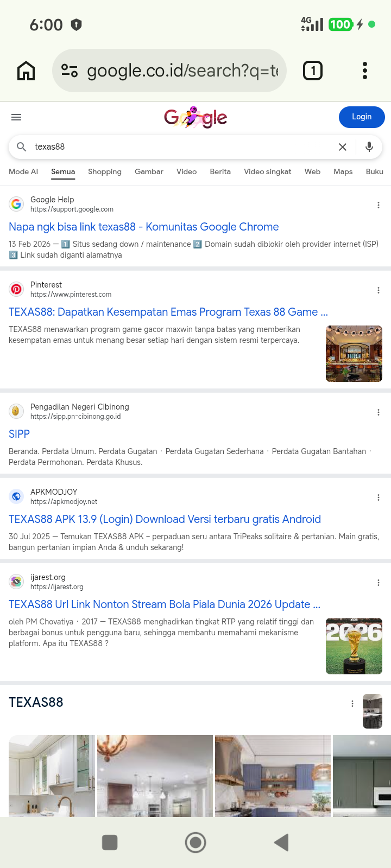Tap https://sipp.pn-cibinong.go.id URL text
Viewport: 391px width, 868px height.
pyautogui.click(x=75, y=417)
